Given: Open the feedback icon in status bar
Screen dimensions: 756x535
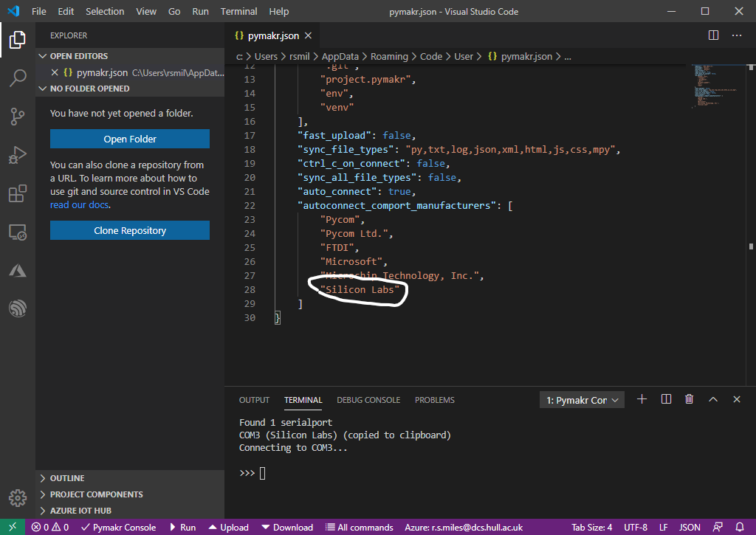Looking at the screenshot, I should click(718, 528).
